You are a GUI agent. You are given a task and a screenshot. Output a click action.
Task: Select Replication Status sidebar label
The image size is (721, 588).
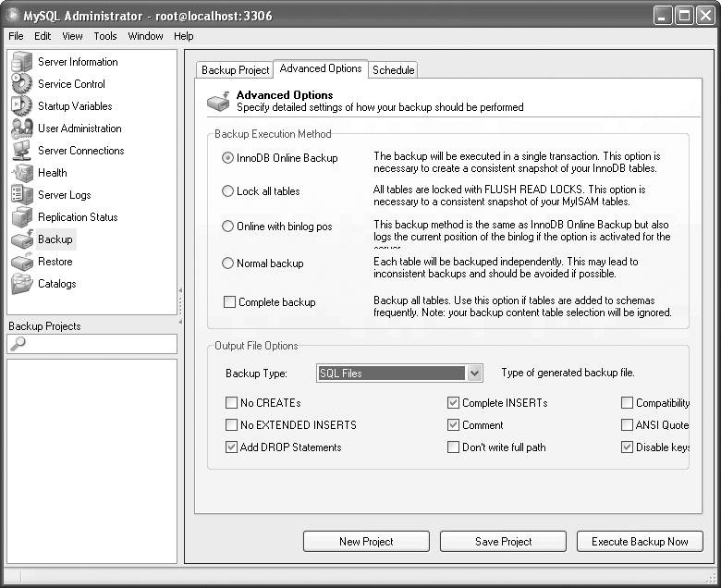[78, 217]
